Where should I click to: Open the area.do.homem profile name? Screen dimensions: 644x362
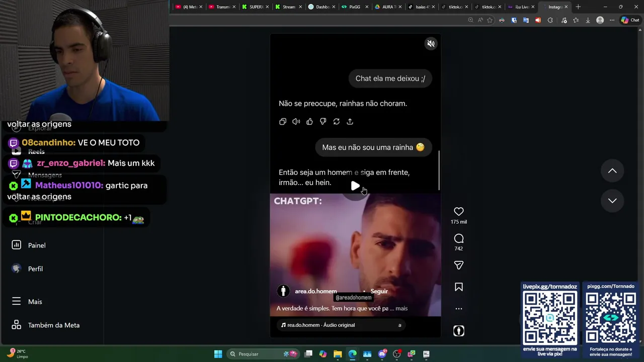click(x=315, y=291)
